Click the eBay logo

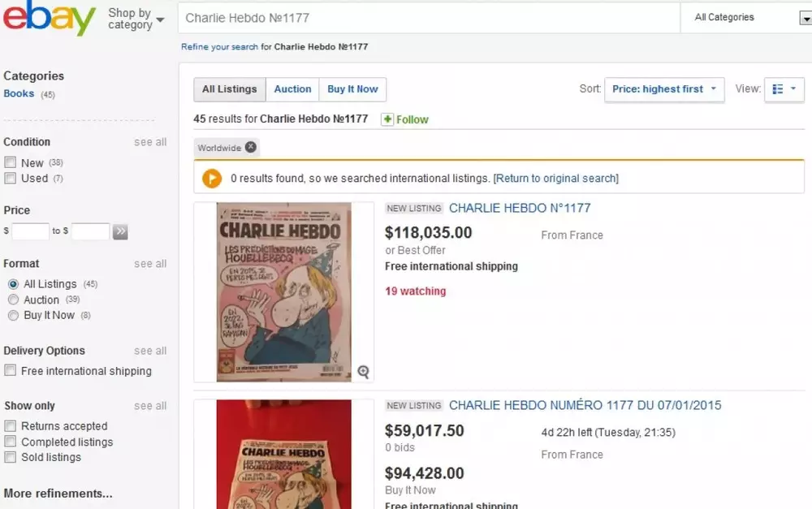pyautogui.click(x=49, y=19)
